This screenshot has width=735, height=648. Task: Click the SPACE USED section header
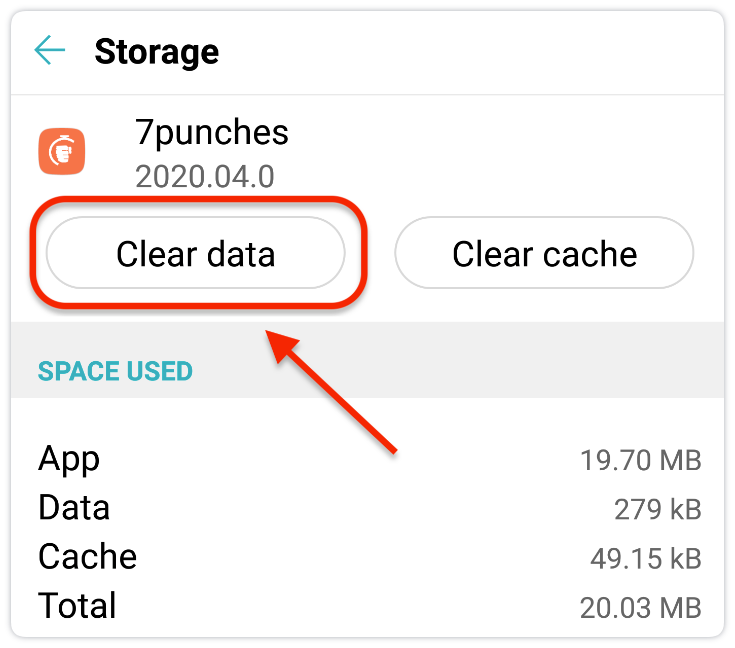click(x=115, y=372)
